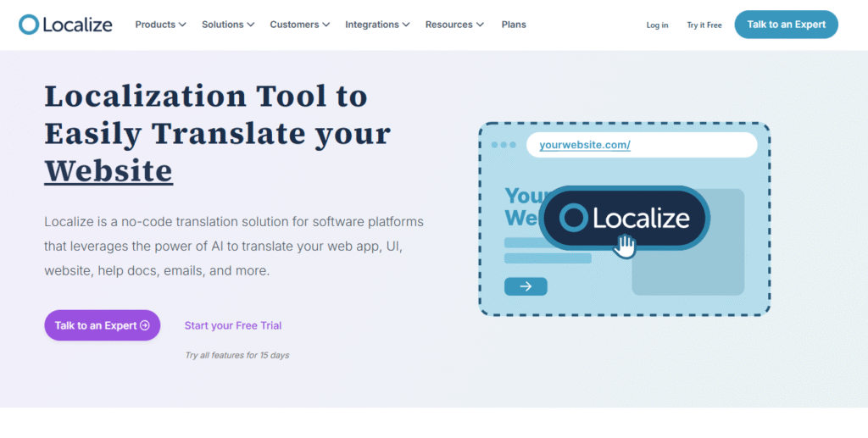The image size is (868, 438).
Task: Go to the Plans page
Action: tap(514, 25)
